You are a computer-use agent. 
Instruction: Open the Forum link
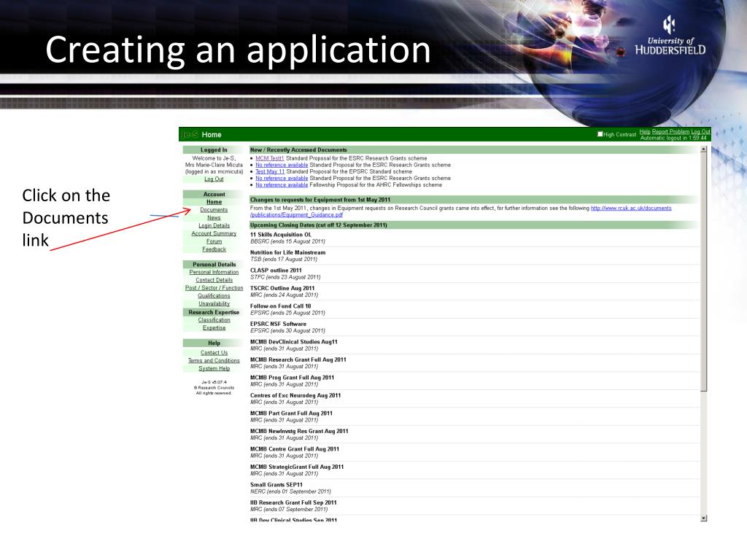click(214, 241)
